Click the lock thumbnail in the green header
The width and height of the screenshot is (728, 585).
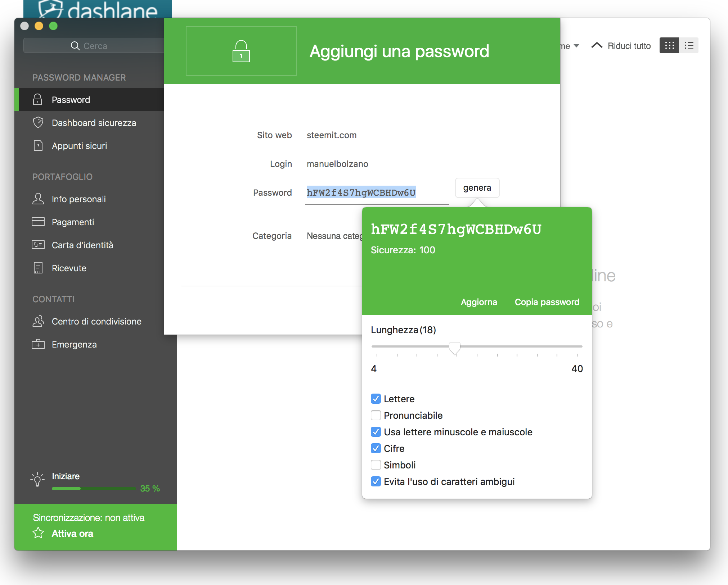pos(241,51)
